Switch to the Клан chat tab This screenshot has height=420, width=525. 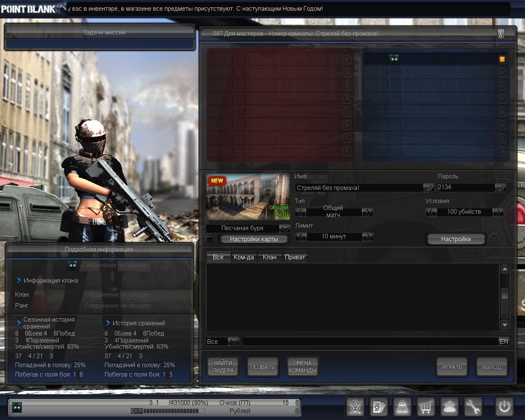pyautogui.click(x=269, y=257)
